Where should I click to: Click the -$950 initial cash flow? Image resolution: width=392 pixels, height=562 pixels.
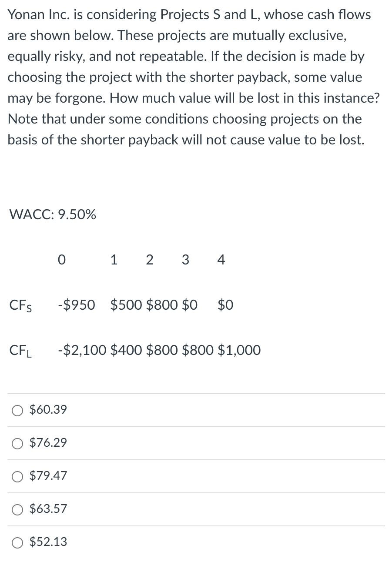click(x=76, y=305)
